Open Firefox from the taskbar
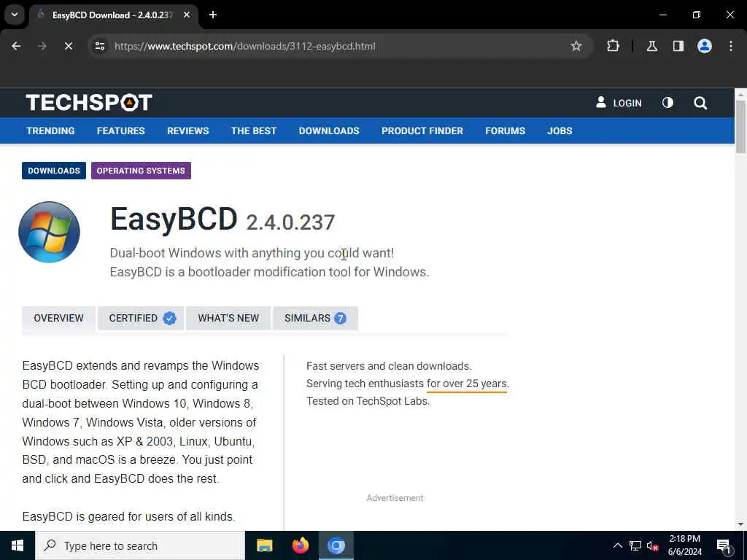747x560 pixels. [300, 545]
